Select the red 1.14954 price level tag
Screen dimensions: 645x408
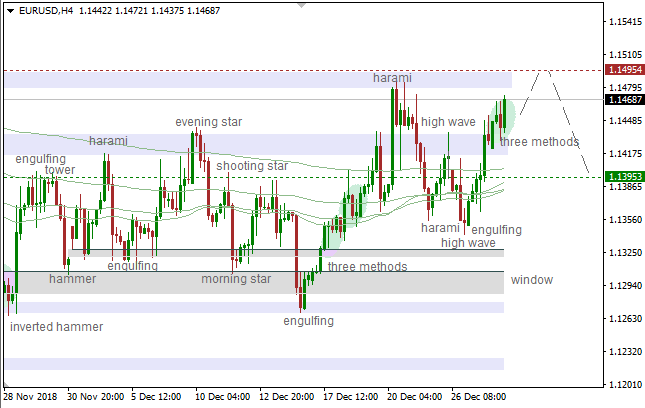click(624, 70)
